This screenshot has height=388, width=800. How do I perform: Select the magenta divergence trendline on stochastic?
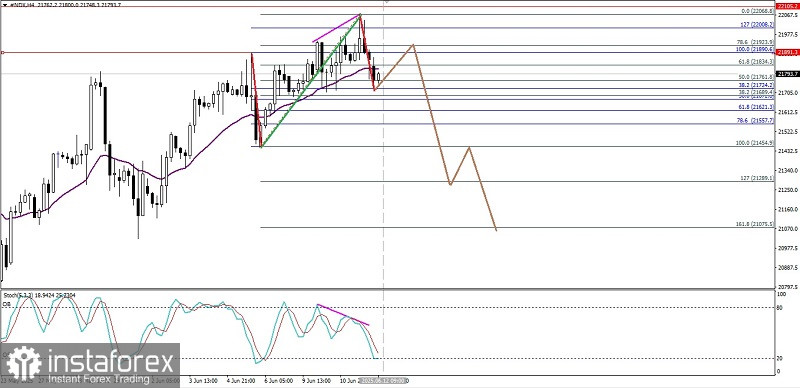click(343, 314)
